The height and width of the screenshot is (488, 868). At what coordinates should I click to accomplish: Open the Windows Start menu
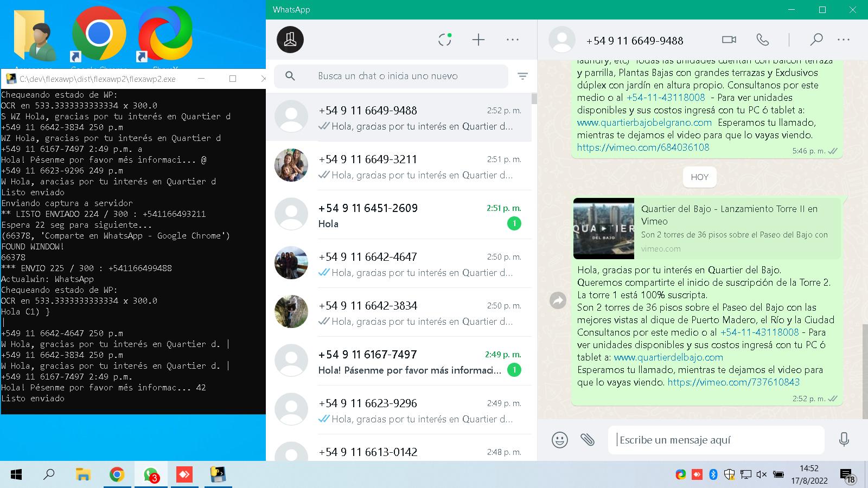pyautogui.click(x=16, y=475)
